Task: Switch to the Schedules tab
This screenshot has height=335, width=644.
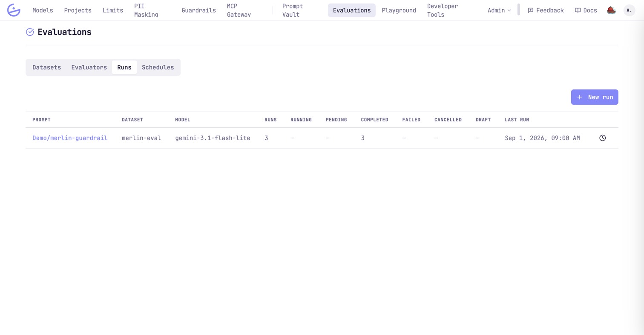Action: click(158, 67)
